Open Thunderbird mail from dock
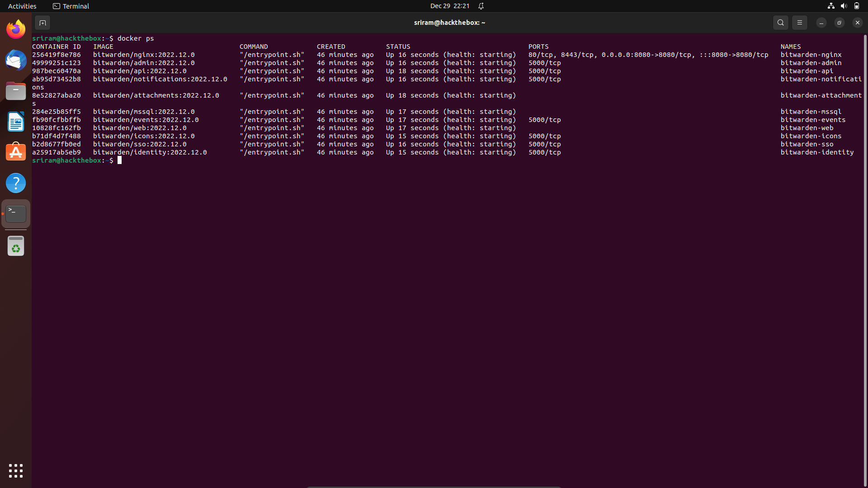 pyautogui.click(x=16, y=60)
